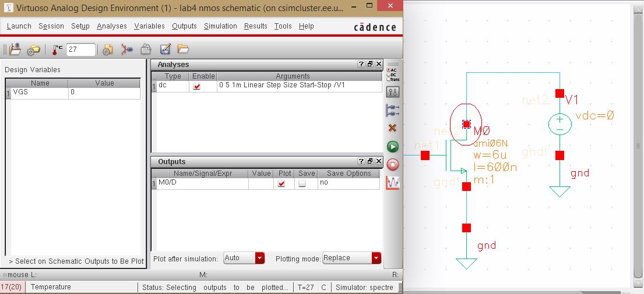The width and height of the screenshot is (644, 294).
Task: Select the Trans radio button
Action: click(389, 79)
